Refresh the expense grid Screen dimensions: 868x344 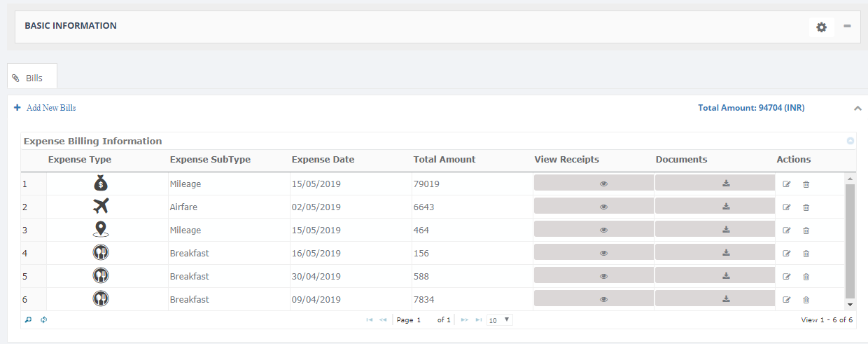pyautogui.click(x=43, y=319)
